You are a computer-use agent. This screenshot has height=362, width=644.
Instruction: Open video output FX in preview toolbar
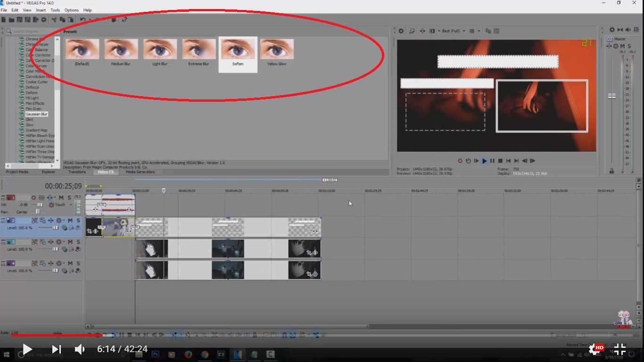click(422, 31)
